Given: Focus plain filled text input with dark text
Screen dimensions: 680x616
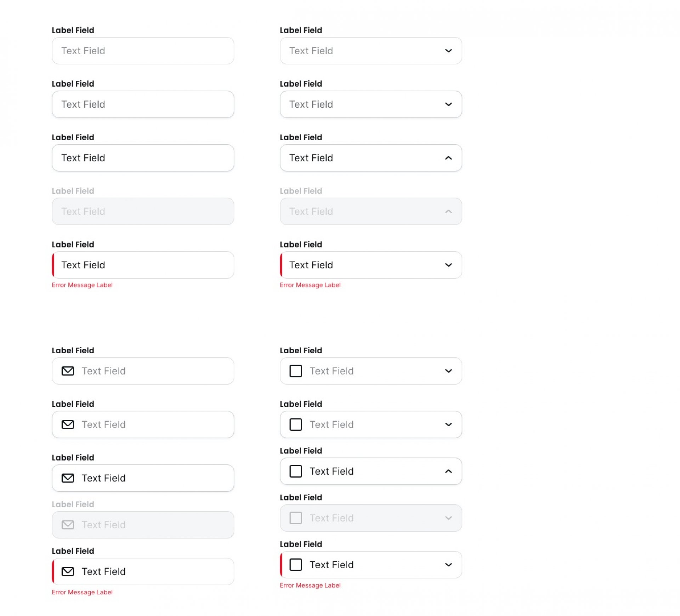Looking at the screenshot, I should [143, 158].
